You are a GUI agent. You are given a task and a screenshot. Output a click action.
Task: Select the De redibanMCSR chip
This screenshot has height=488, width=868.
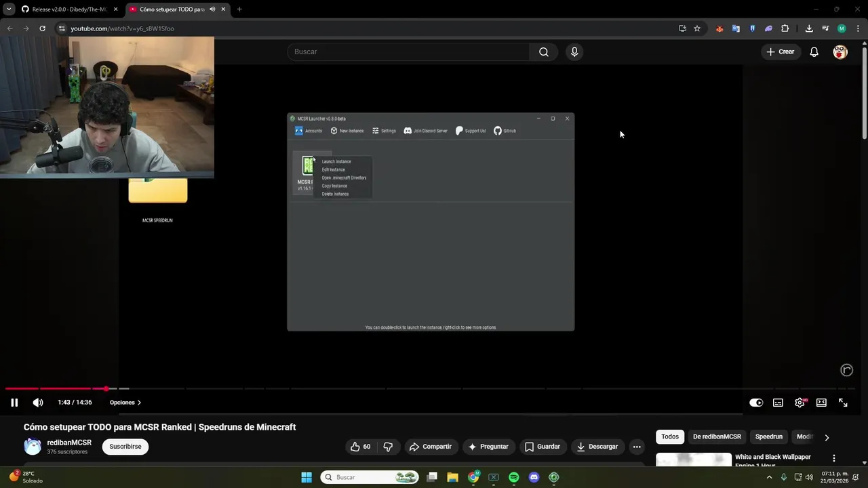point(717,437)
